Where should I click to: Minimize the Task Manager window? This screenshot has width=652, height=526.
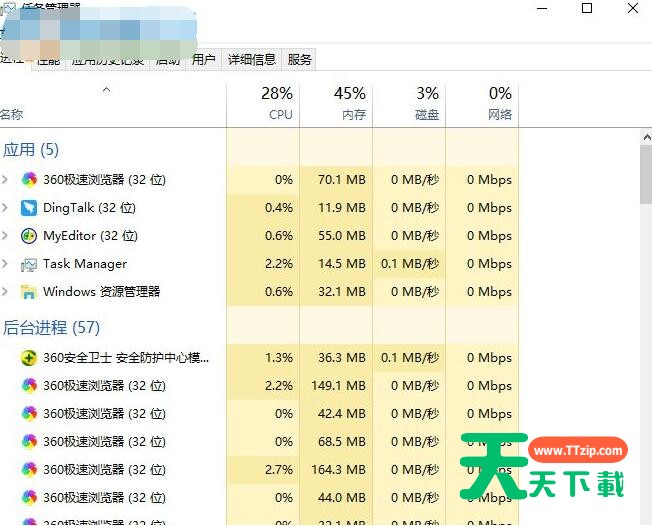pyautogui.click(x=542, y=8)
